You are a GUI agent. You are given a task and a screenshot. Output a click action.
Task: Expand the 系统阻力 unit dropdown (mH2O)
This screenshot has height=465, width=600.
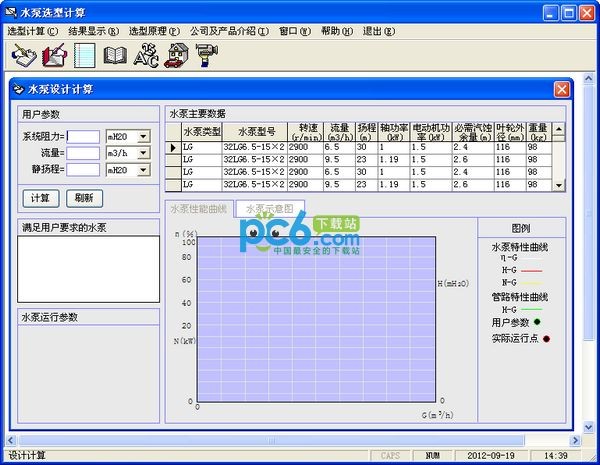[x=143, y=137]
